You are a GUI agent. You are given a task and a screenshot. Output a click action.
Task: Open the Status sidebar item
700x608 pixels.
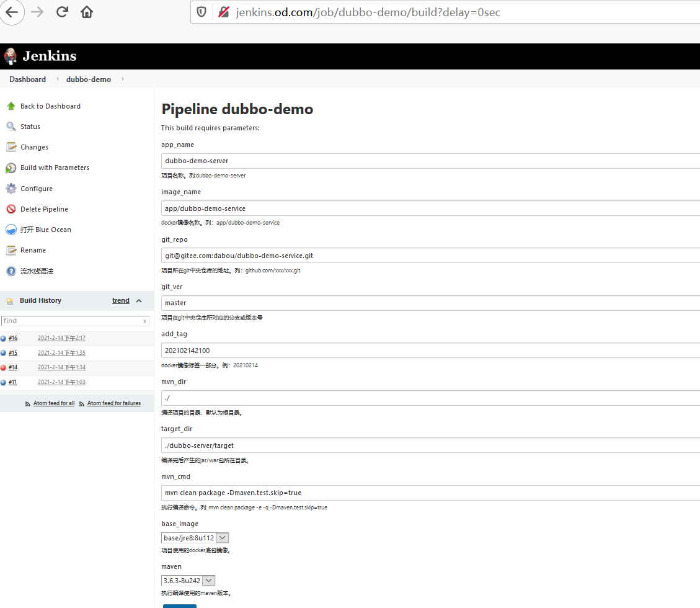click(30, 127)
